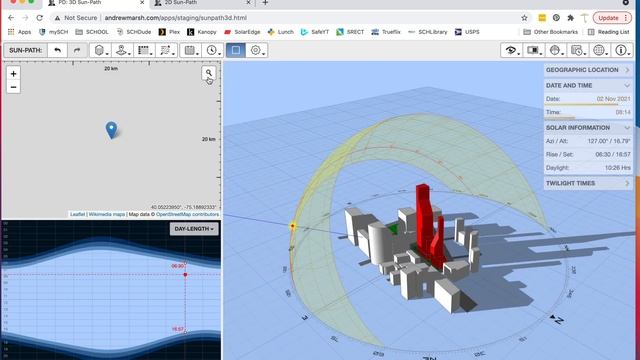
Task: Click the Time slider under 08:14
Action: 588,118
